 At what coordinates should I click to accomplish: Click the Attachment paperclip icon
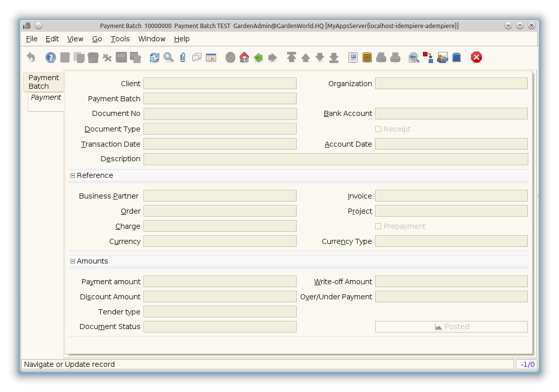(182, 57)
